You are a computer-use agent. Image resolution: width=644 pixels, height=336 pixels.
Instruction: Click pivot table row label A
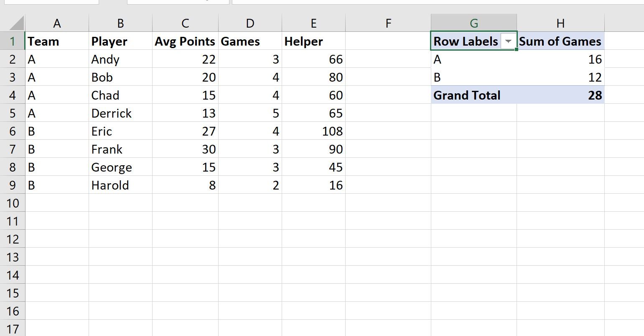(x=474, y=59)
